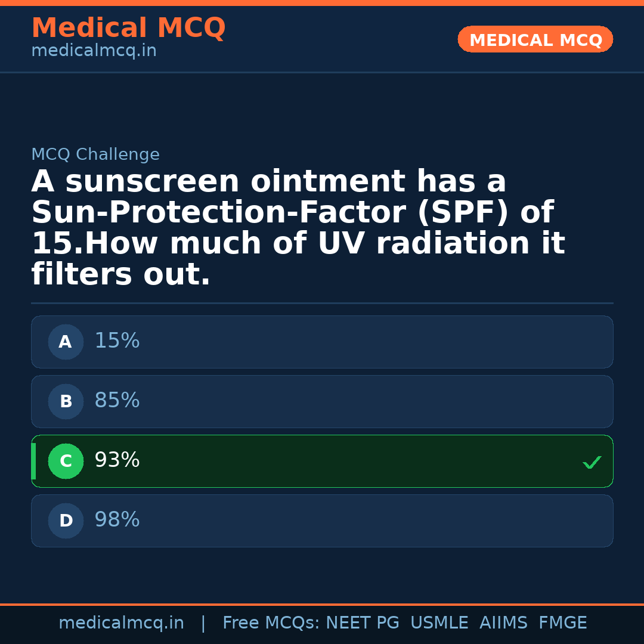Click the letter D circle badge
Viewport: 644px width, 644px height.
pos(66,521)
